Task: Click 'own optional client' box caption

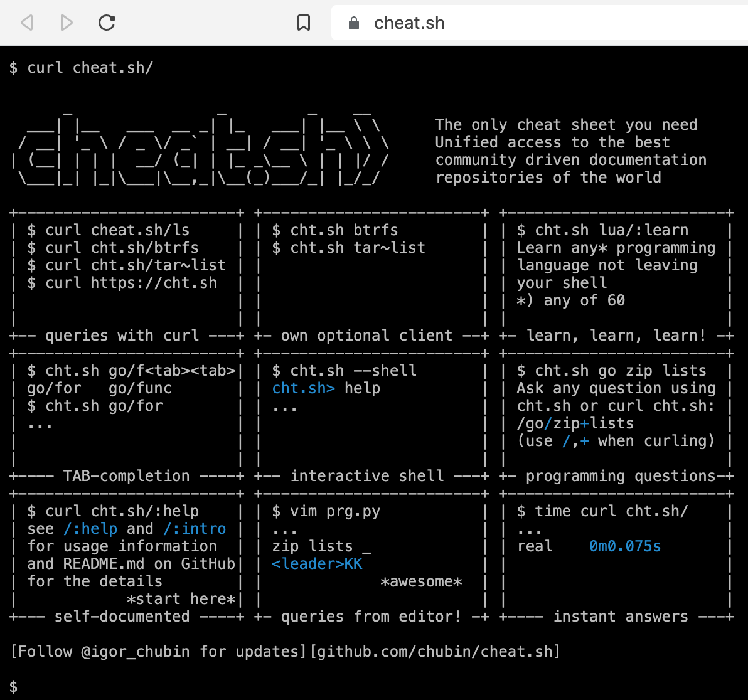Action: tap(366, 336)
